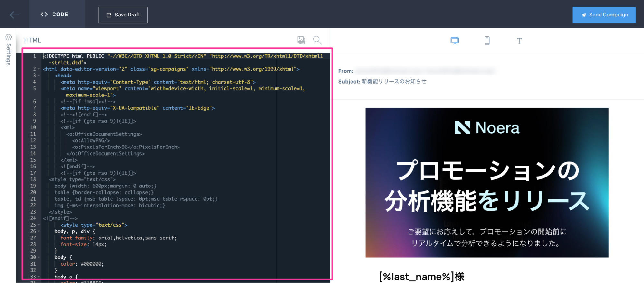Place cursor on color: #000000 line
This screenshot has height=283, width=644.
(x=82, y=264)
